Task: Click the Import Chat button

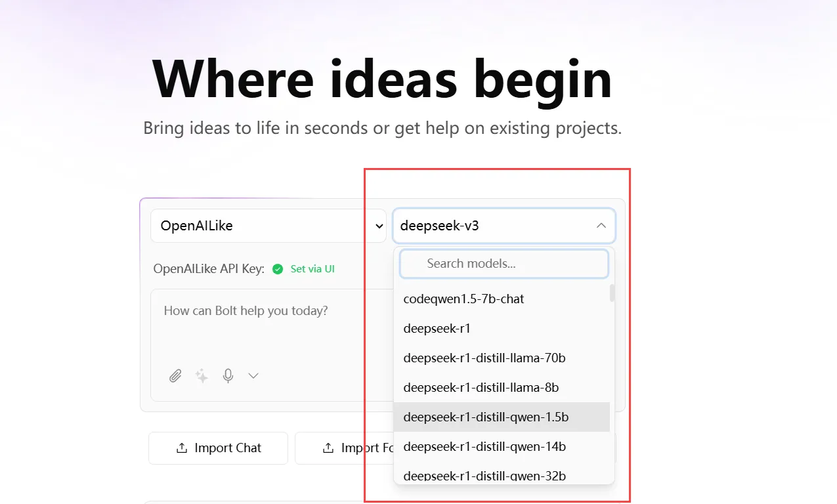Action: pos(218,448)
